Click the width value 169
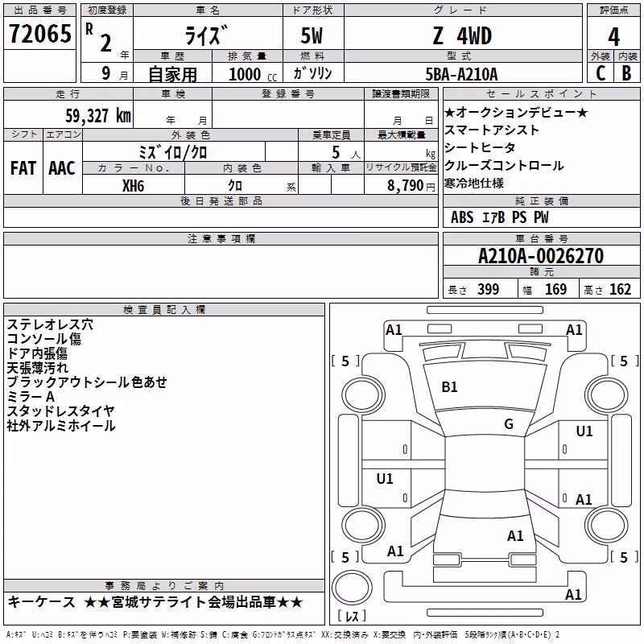Screen dimensions: 644x644 point(555,290)
